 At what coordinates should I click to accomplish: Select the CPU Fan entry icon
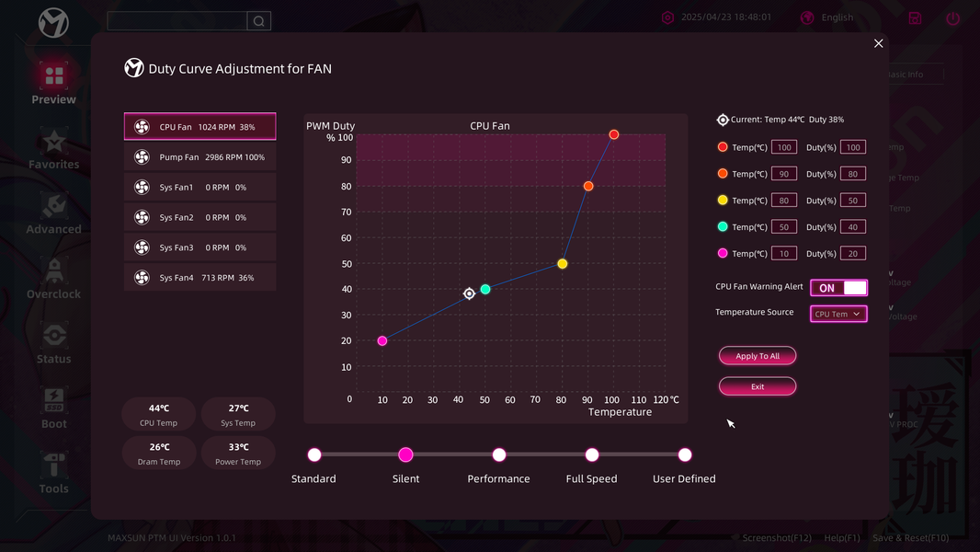click(142, 127)
